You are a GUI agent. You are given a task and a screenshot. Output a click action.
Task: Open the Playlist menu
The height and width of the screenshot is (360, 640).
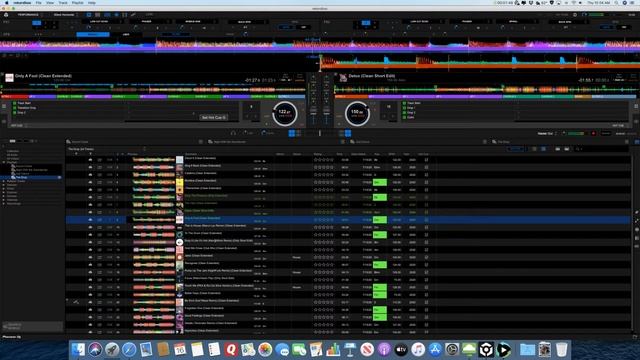[78, 3]
